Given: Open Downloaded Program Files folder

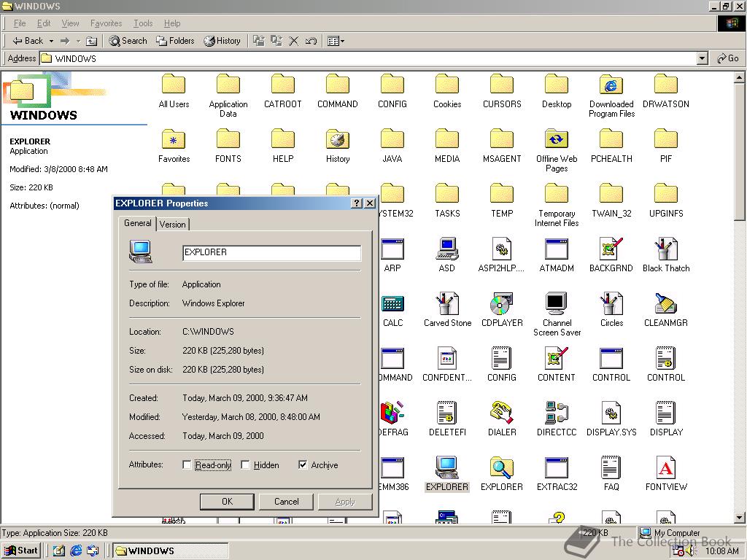Looking at the screenshot, I should pyautogui.click(x=611, y=85).
